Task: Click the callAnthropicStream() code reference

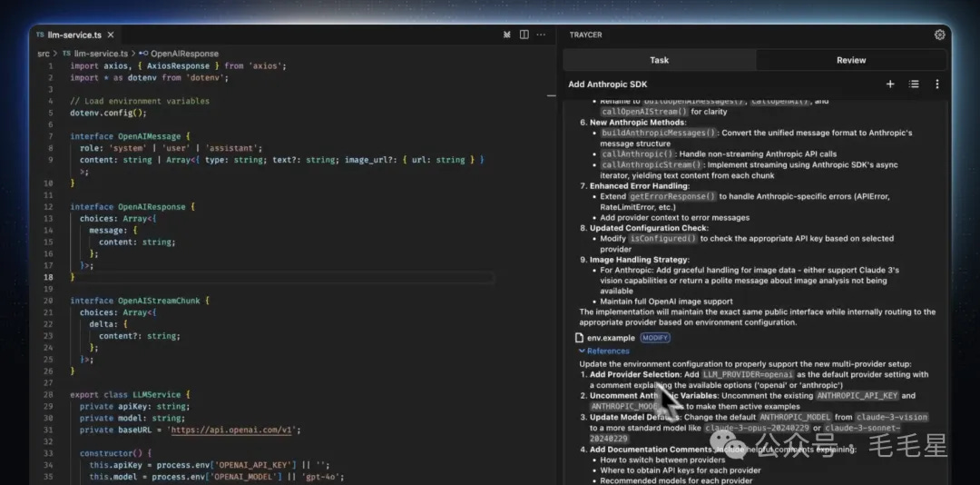Action: click(x=652, y=164)
